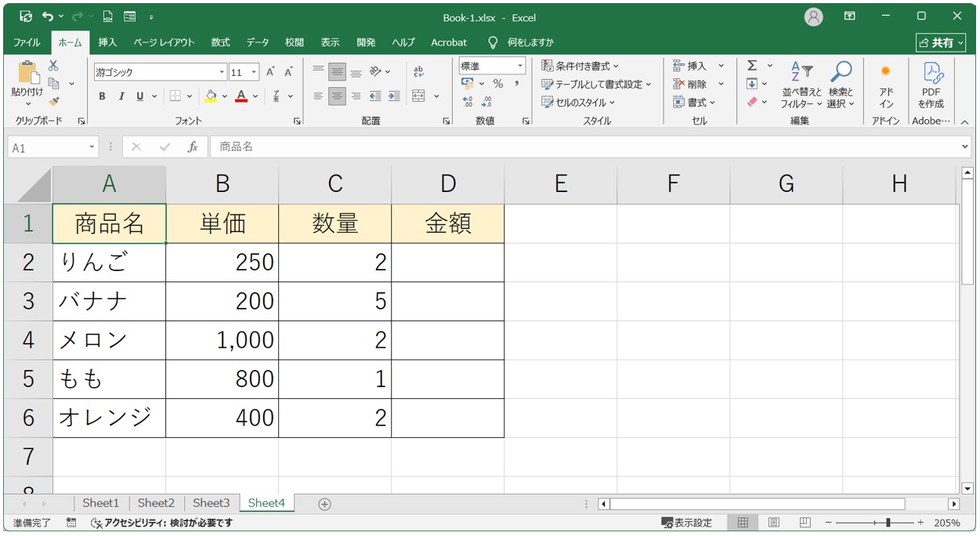Add a new sheet with plus button
Image resolution: width=980 pixels, height=536 pixels.
coord(324,504)
